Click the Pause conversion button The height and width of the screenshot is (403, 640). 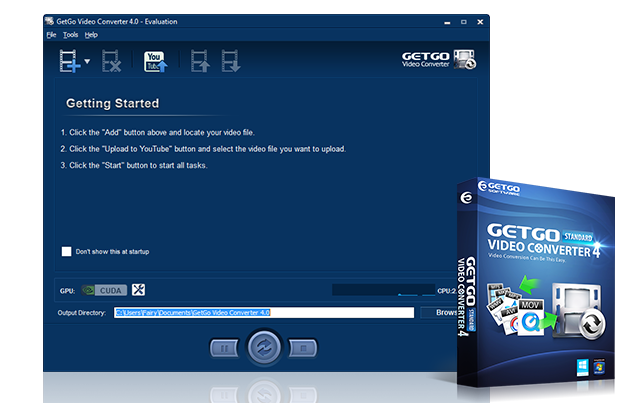[x=224, y=348]
